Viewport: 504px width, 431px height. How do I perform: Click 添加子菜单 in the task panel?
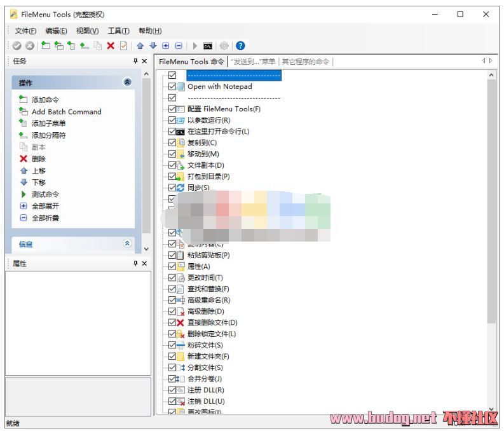point(48,123)
